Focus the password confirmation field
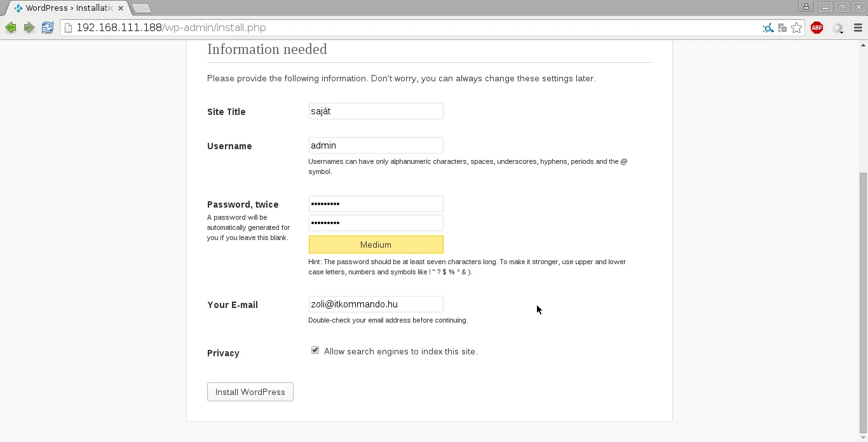 tap(376, 223)
